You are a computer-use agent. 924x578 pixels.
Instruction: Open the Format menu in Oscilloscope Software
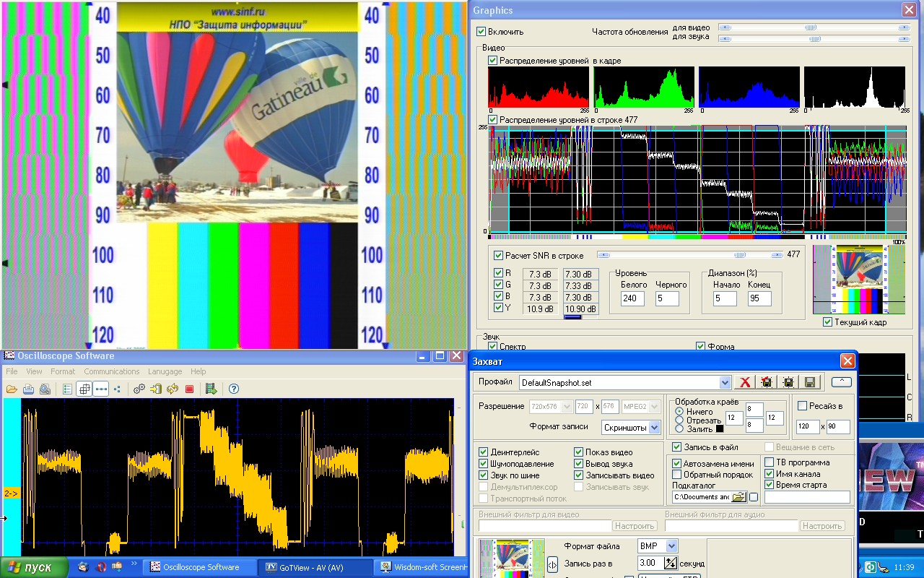click(63, 371)
